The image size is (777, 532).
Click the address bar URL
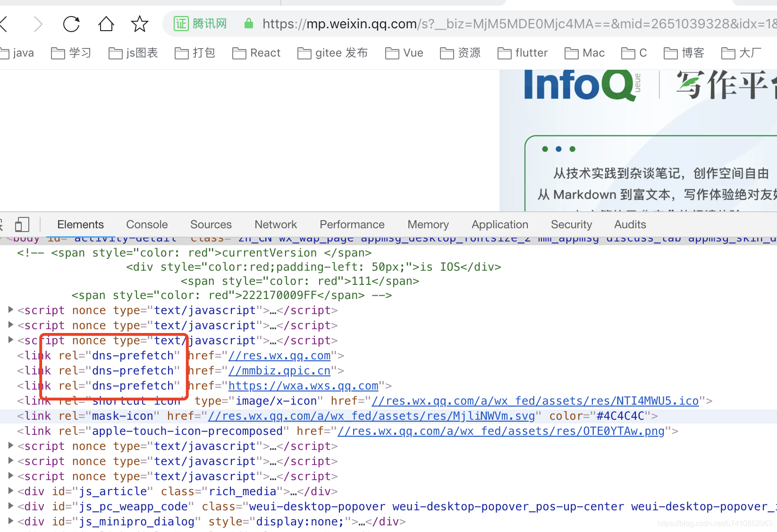(519, 24)
